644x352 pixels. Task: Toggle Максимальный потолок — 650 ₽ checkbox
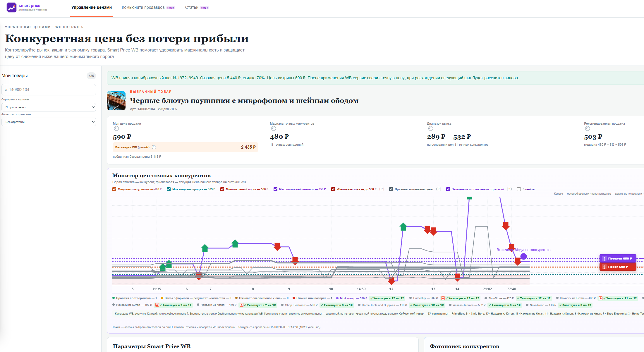pyautogui.click(x=275, y=189)
